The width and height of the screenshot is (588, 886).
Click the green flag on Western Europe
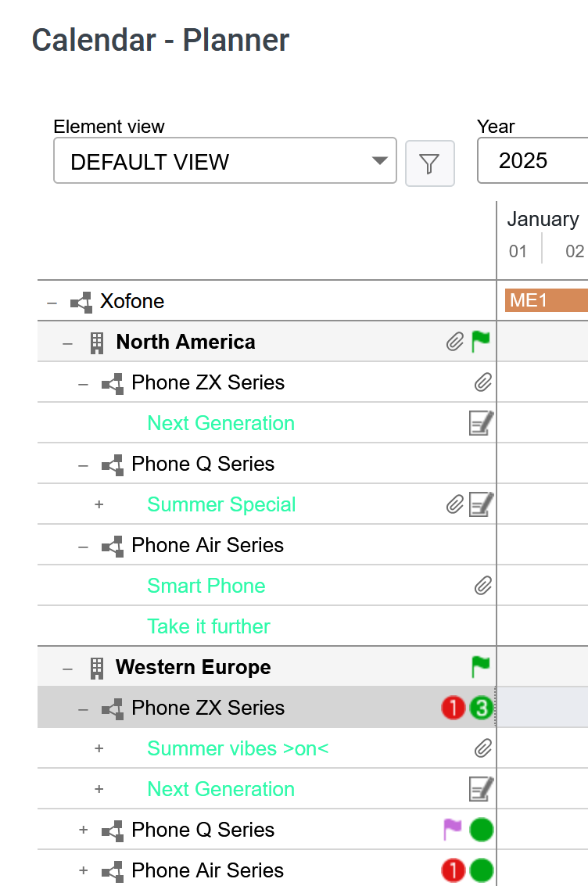coord(481,667)
